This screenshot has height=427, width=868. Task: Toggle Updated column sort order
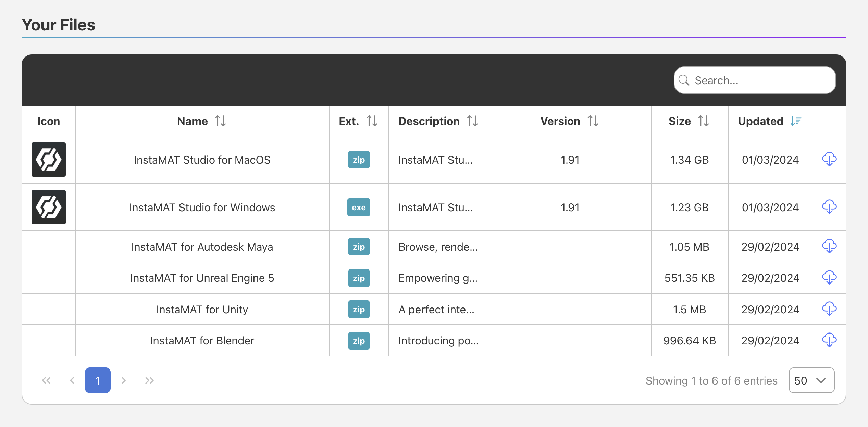click(x=796, y=121)
